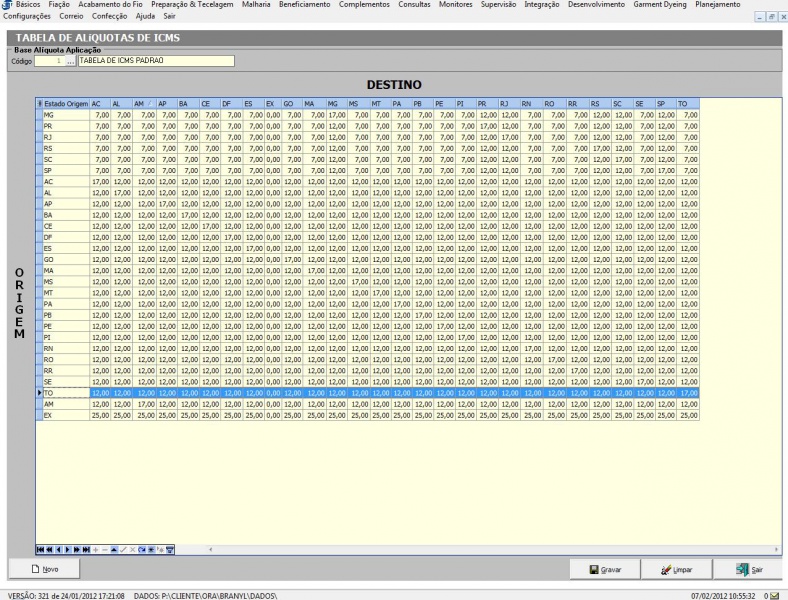This screenshot has width=788, height=600.
Task: Click the Código input field
Action: 49,60
